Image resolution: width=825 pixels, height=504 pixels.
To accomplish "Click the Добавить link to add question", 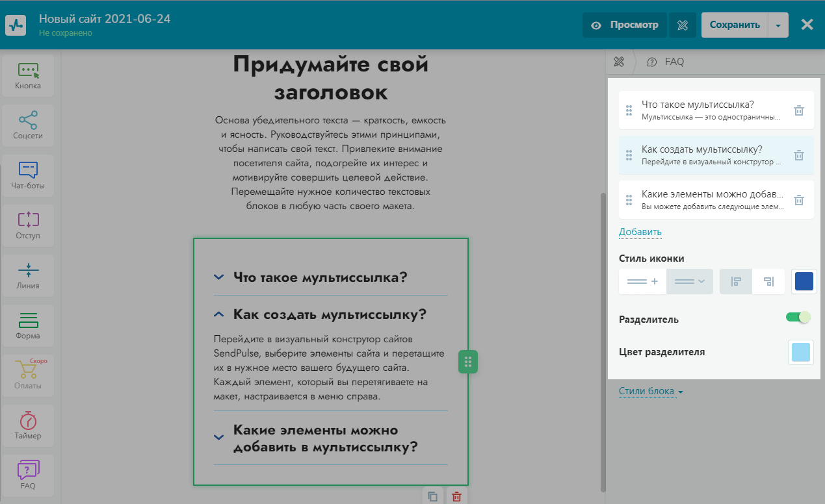I will [x=640, y=232].
